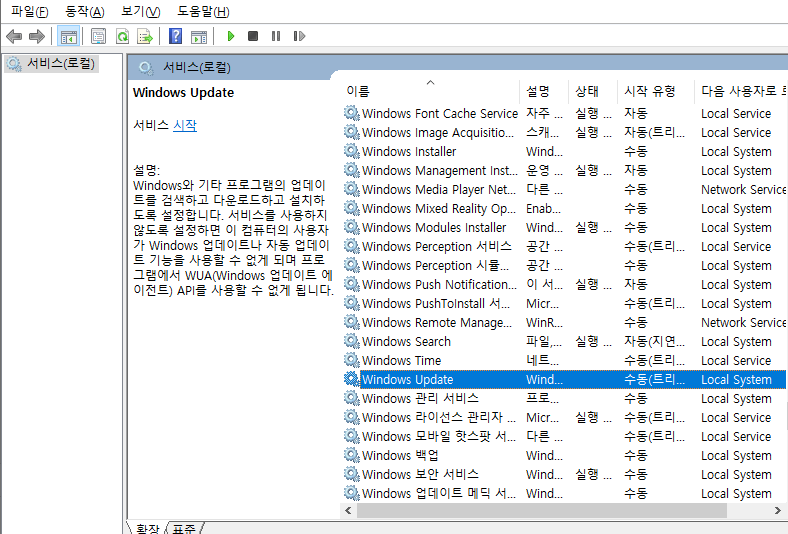Sort by 다음 사용자로 column header
Viewport: 788px width, 534px height.
743,91
